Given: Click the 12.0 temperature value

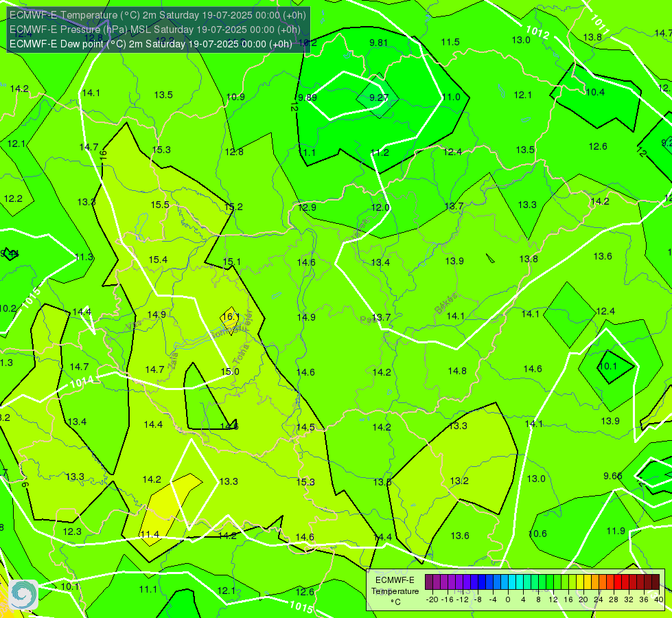Looking at the screenshot, I should click(x=380, y=207).
